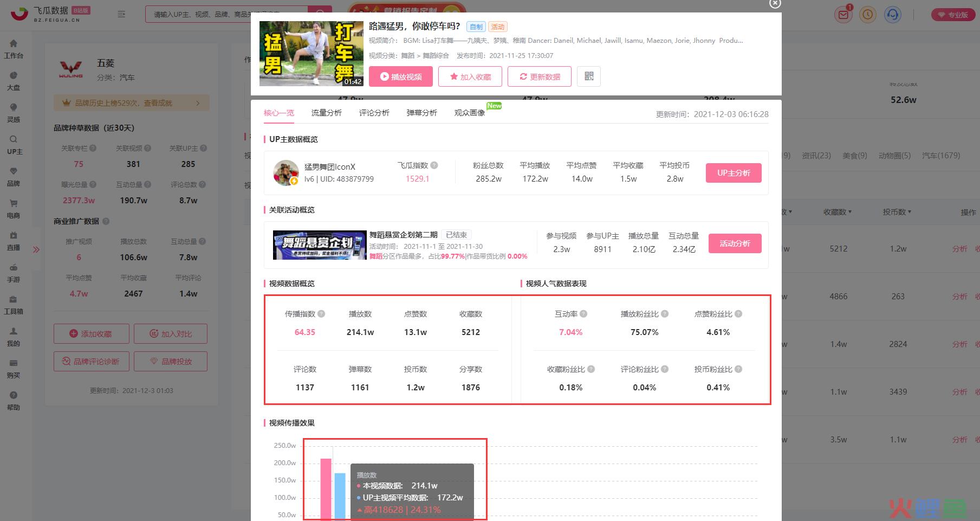
Task: Click the 自制 tag
Action: (476, 27)
